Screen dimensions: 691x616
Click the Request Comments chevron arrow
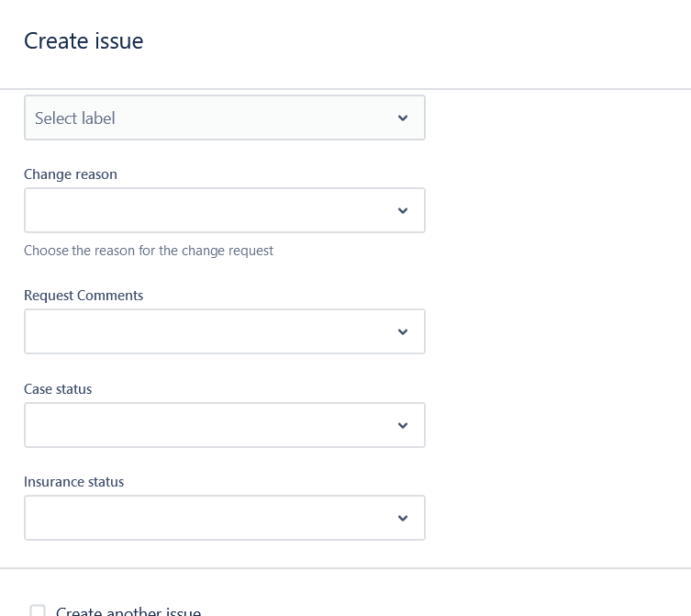click(403, 332)
